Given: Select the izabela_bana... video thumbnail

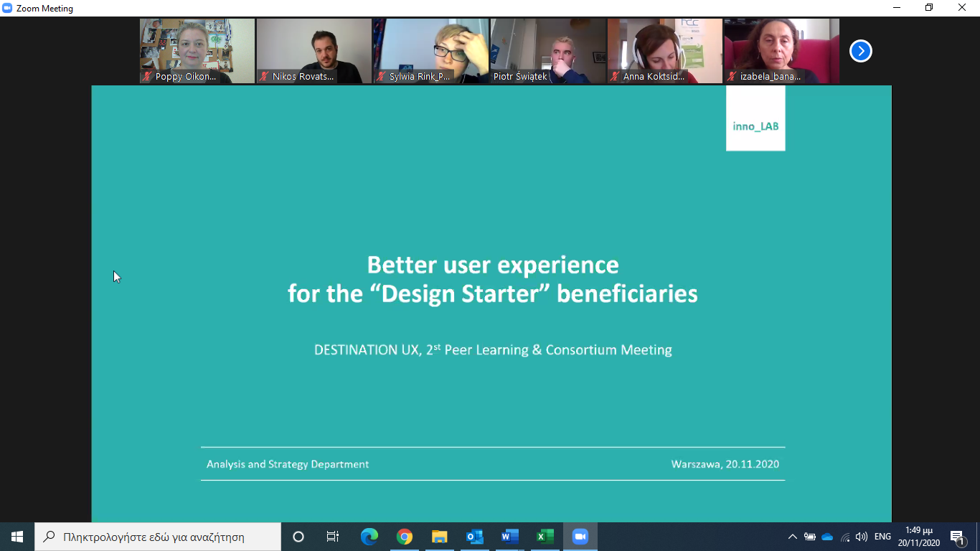Looking at the screenshot, I should [781, 51].
